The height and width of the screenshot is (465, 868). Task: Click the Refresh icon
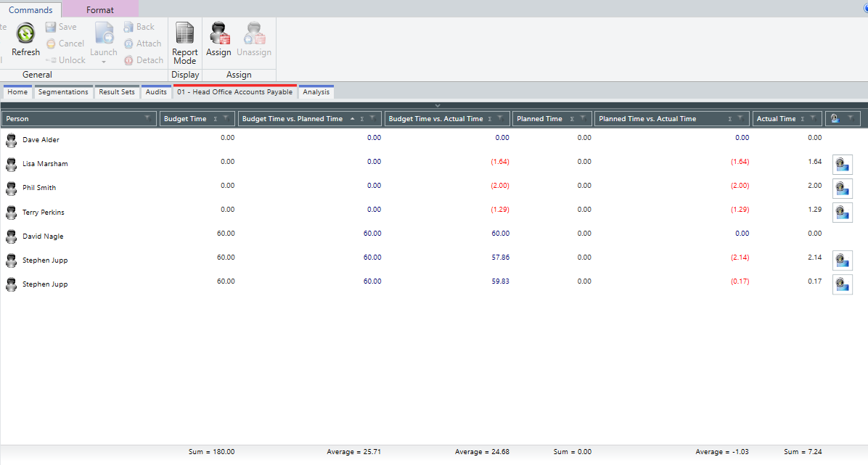coord(25,33)
